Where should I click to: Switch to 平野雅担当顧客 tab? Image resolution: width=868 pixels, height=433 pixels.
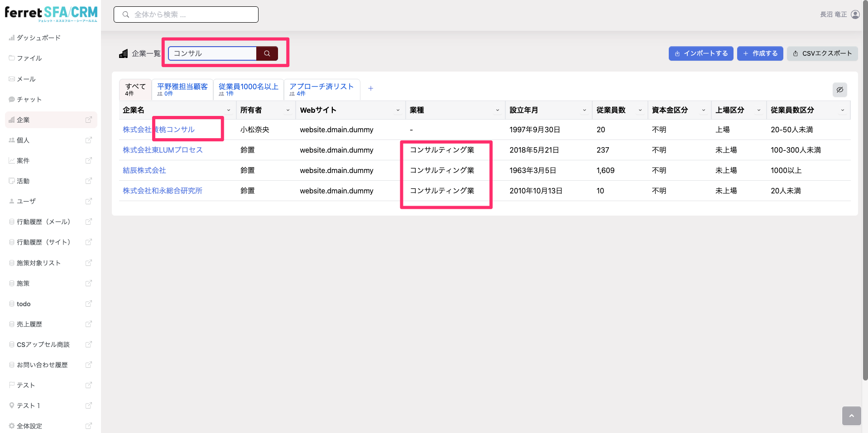[x=182, y=89]
